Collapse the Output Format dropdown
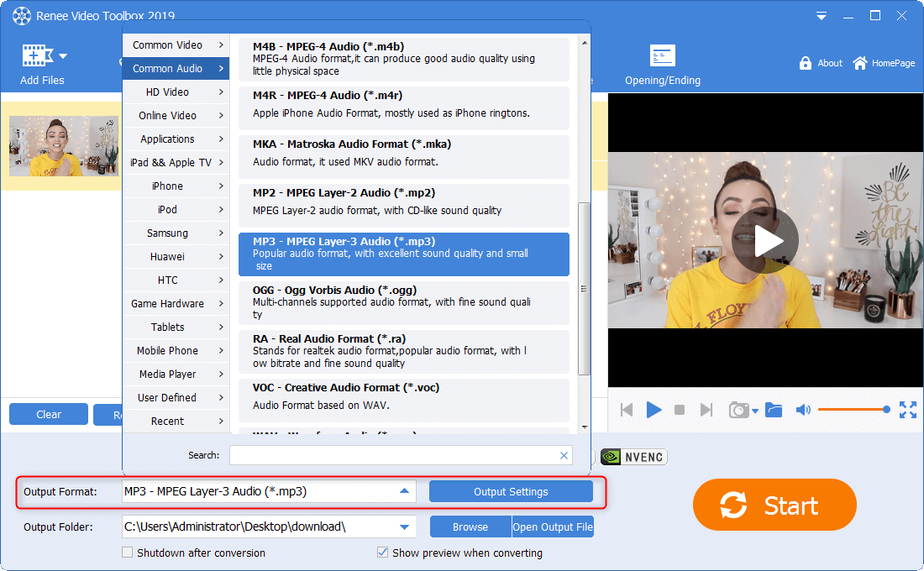The height and width of the screenshot is (571, 924). [404, 491]
